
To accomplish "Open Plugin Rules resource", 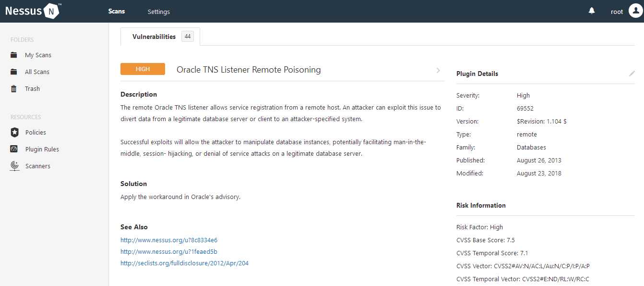I will (x=42, y=149).
